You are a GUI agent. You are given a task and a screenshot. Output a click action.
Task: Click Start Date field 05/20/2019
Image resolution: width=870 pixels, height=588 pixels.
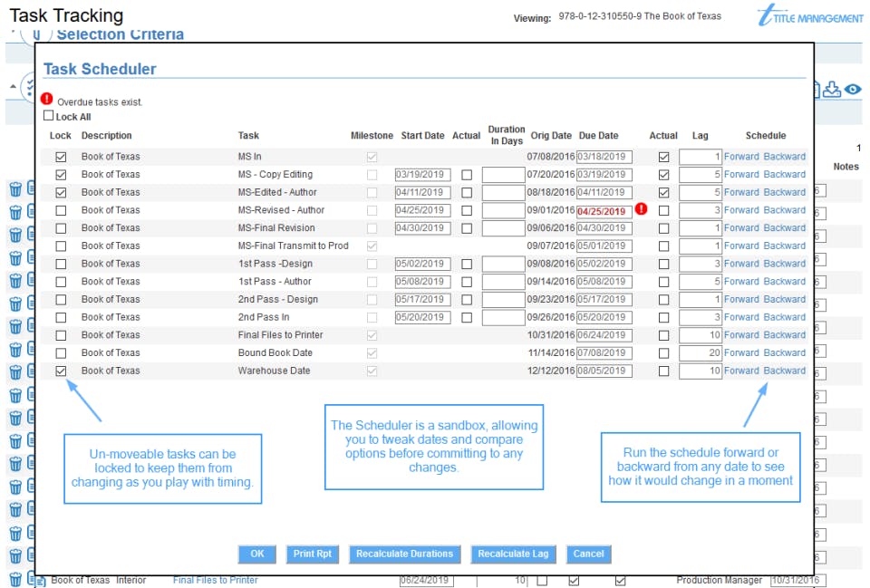(422, 317)
